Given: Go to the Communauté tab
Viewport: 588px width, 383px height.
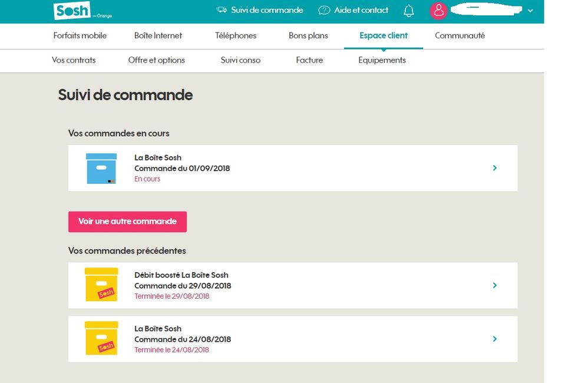Looking at the screenshot, I should pos(460,36).
